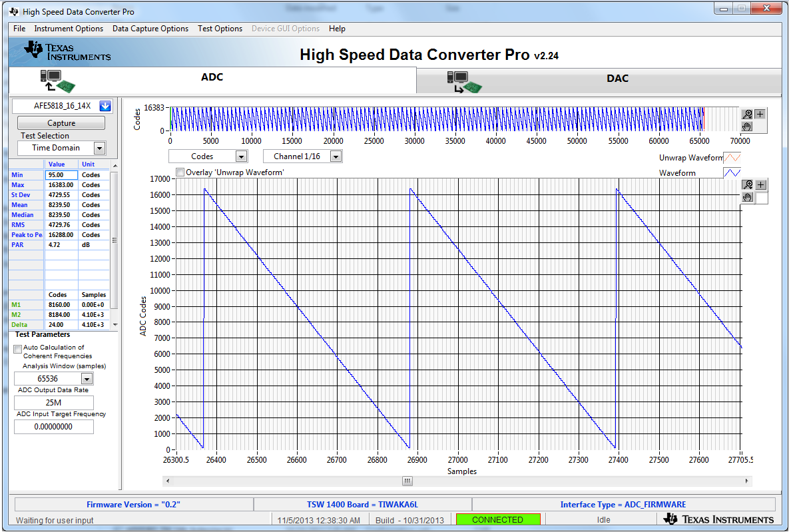Screen dimensions: 789x532
Task: Click the CONNECTED status indicator
Action: [x=497, y=519]
